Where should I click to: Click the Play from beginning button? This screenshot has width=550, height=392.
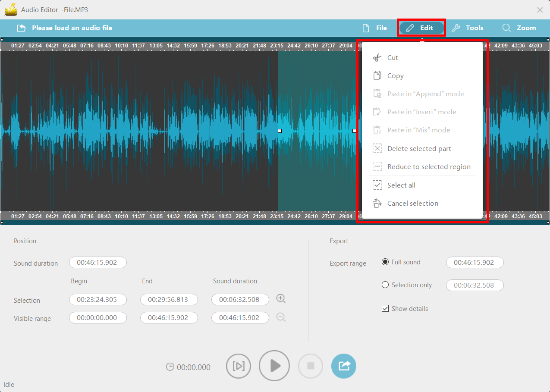pos(238,366)
